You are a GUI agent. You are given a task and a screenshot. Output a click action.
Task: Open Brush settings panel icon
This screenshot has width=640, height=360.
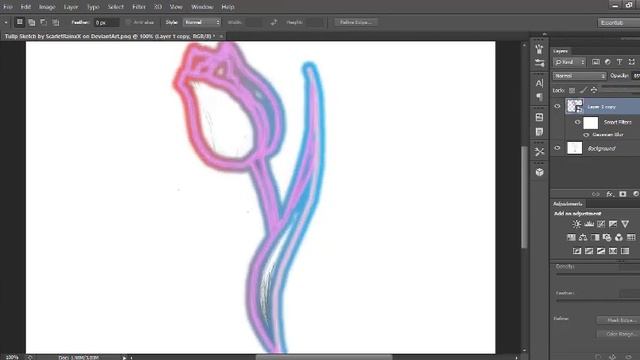pos(539,63)
